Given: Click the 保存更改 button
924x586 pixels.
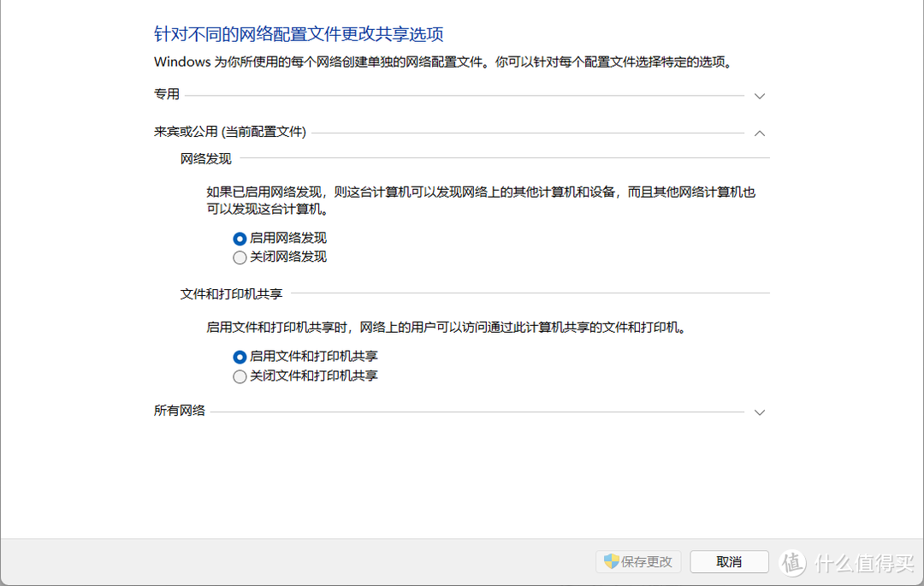Looking at the screenshot, I should tap(639, 562).
